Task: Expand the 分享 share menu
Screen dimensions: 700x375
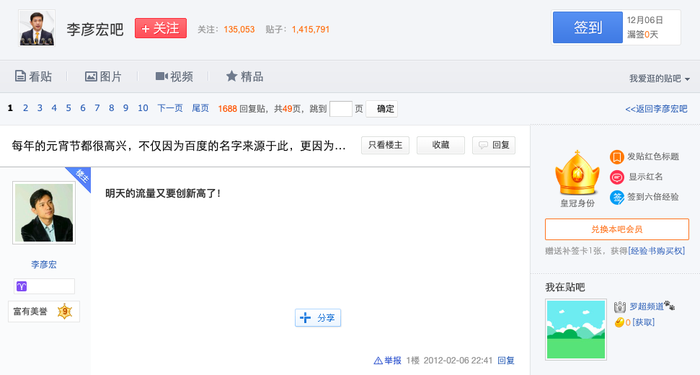Action: (x=318, y=318)
